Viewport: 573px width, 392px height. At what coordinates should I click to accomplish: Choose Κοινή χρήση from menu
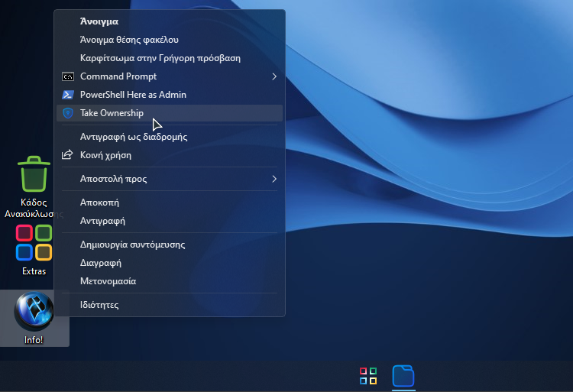[170, 155]
